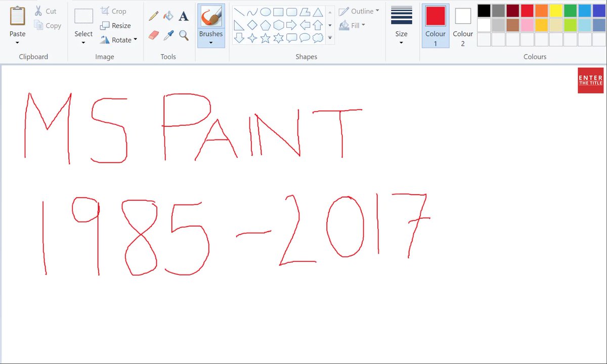Expand the full shapes gallery
607x364 pixels.
point(330,38)
